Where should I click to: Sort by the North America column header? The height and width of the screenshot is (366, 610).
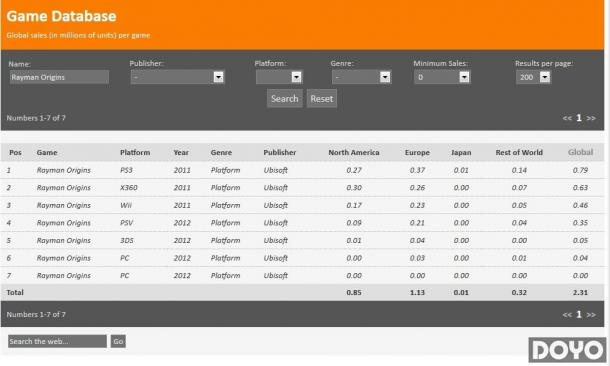click(354, 152)
